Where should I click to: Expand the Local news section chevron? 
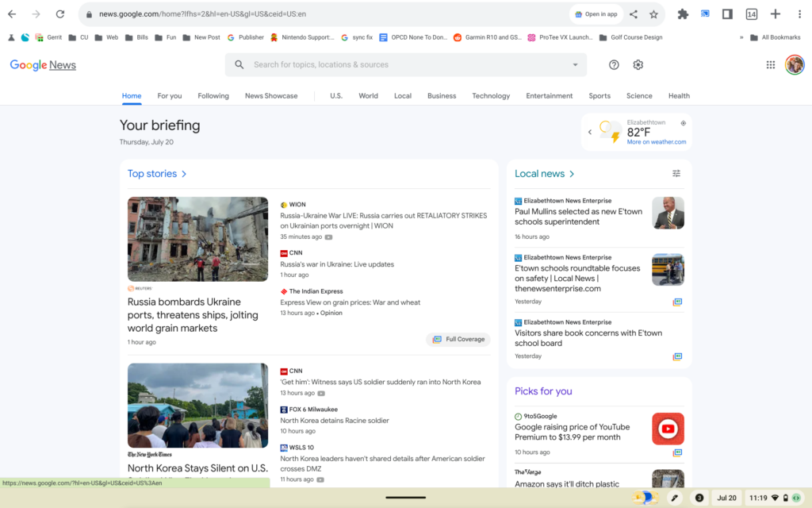pos(572,174)
